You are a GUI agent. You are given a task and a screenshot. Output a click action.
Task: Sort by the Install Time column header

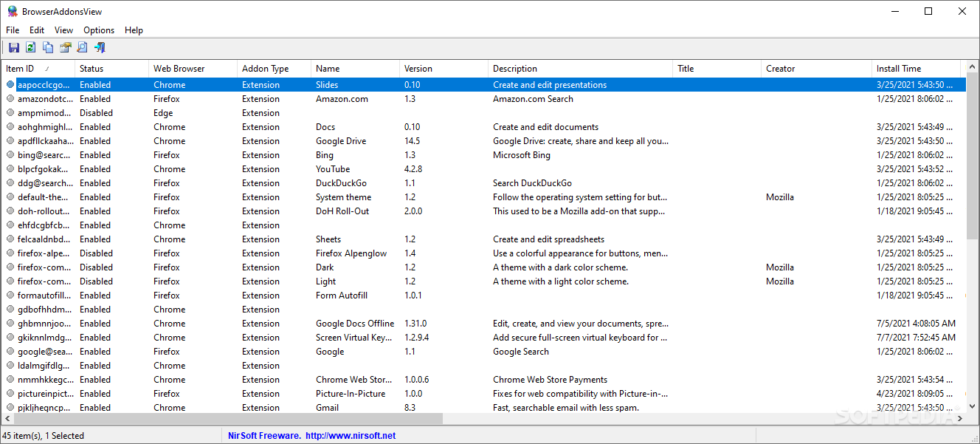[x=916, y=69]
